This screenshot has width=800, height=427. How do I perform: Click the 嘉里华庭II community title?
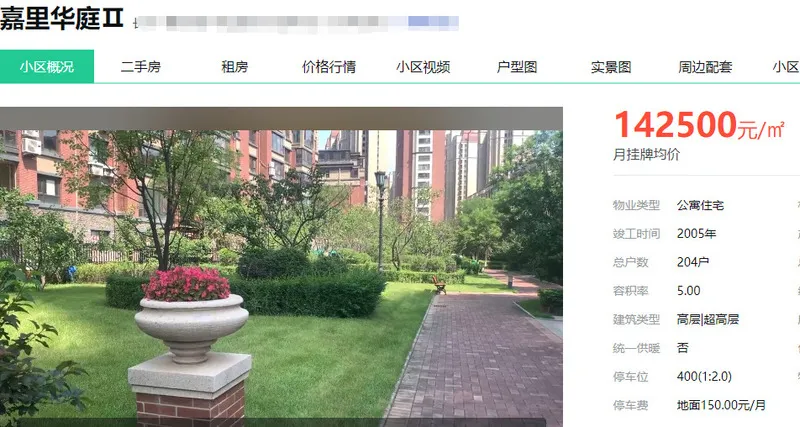(62, 19)
